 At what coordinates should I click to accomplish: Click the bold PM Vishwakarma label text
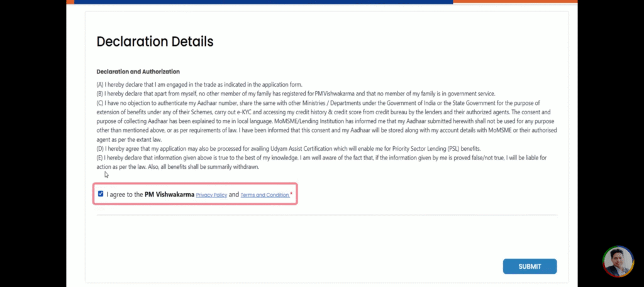coord(169,195)
